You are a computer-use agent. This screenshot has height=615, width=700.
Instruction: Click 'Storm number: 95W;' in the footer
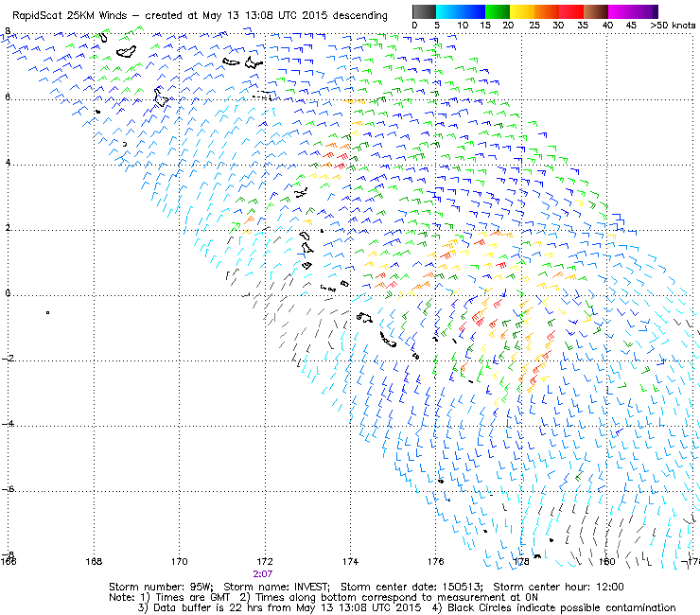click(161, 587)
